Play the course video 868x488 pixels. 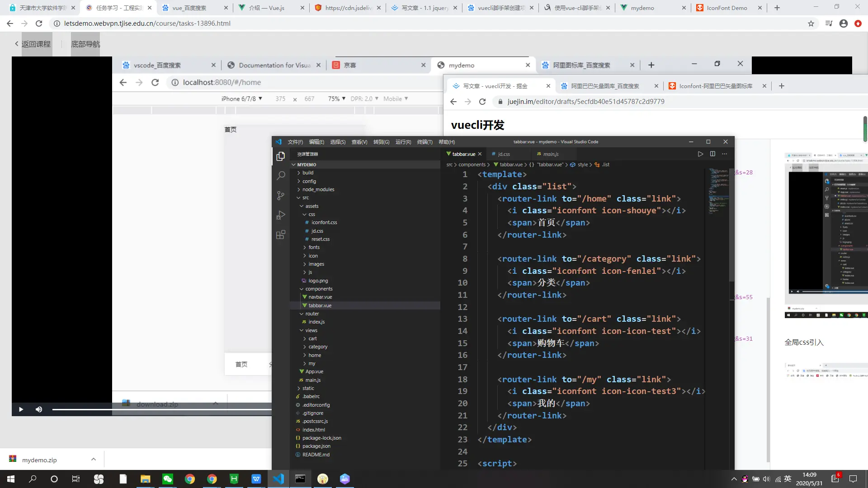click(x=21, y=409)
